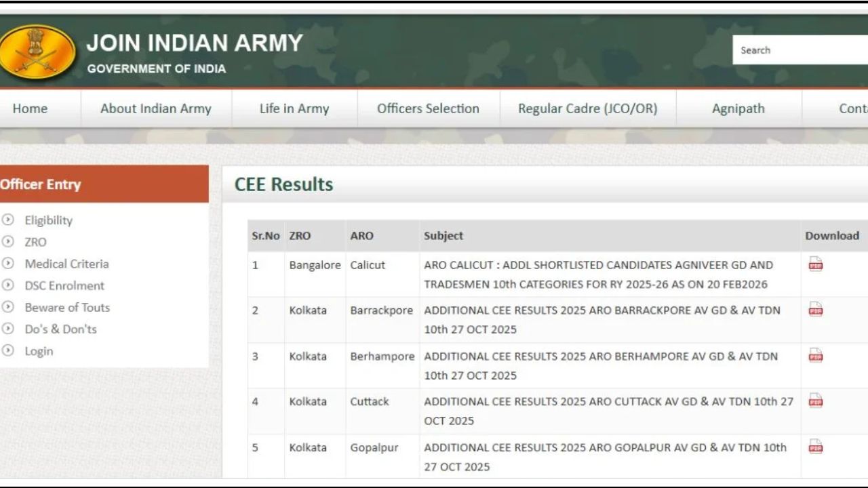This screenshot has height=488, width=868.
Task: Click ARO CALICUT shortlisted candidates subject
Action: tap(599, 274)
